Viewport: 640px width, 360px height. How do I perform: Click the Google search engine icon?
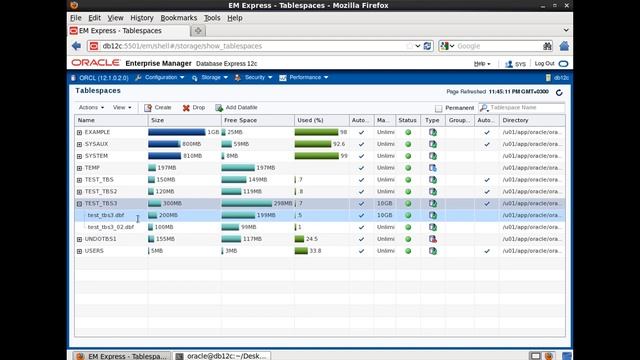[444, 46]
